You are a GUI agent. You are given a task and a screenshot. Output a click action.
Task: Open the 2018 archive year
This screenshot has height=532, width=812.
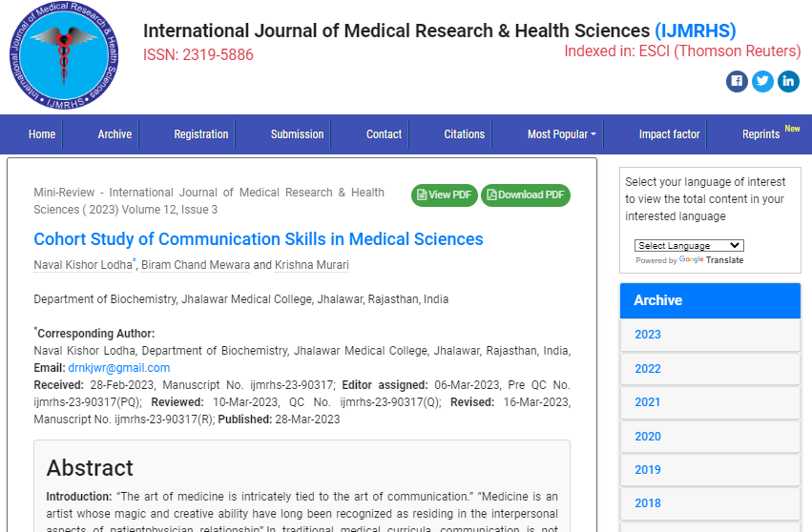tap(648, 503)
